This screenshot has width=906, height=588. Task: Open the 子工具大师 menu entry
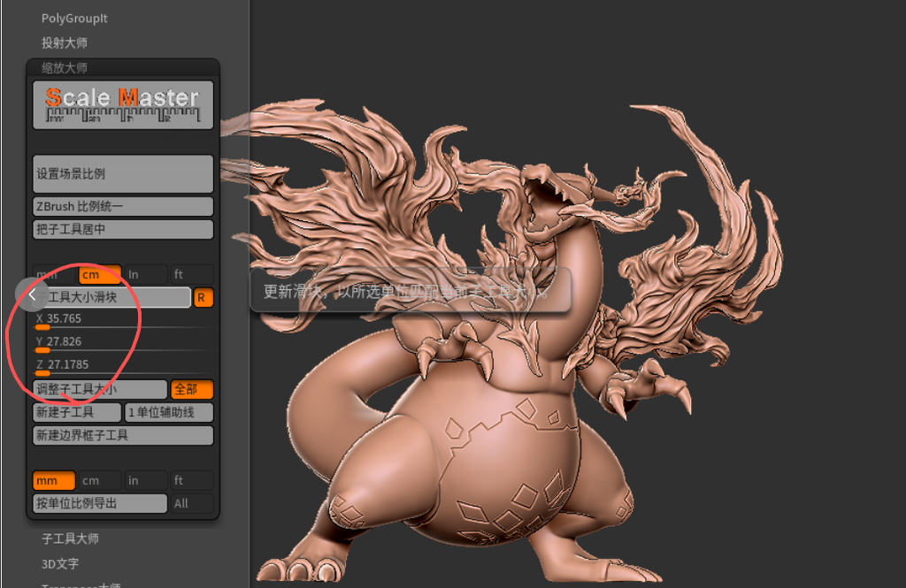70,538
